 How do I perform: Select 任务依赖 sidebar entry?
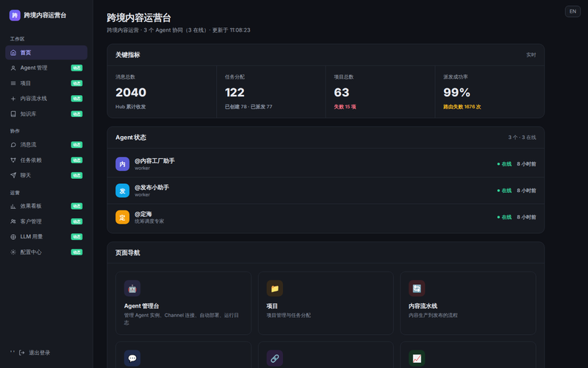pos(46,160)
